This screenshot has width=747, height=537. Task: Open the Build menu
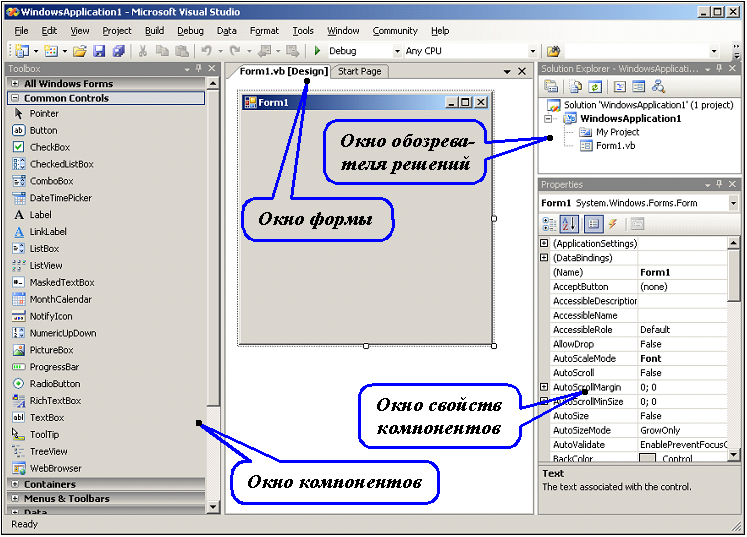[154, 31]
